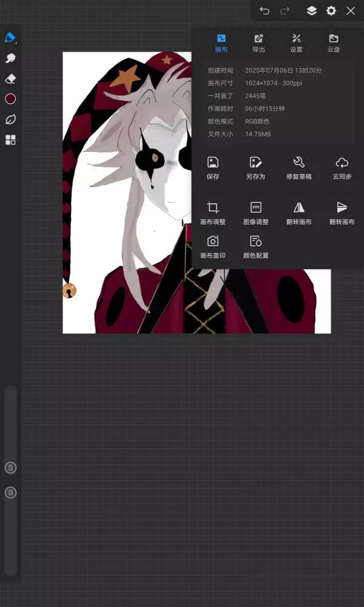
Task: Open the dark red color swatch
Action: click(x=10, y=99)
